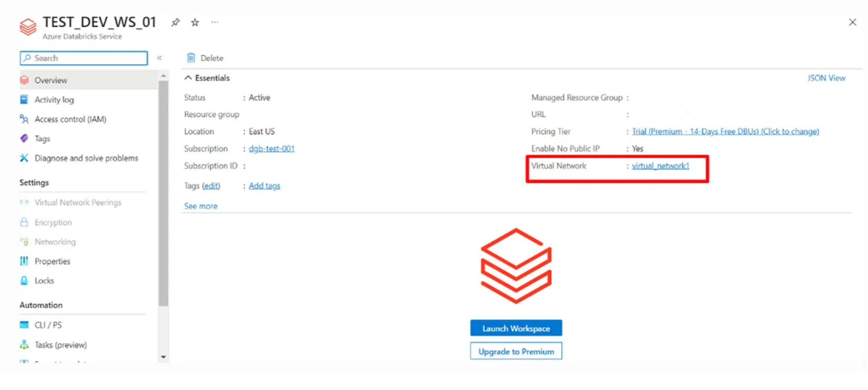868x390 pixels.
Task: Click the Delete trash can icon
Action: 191,58
